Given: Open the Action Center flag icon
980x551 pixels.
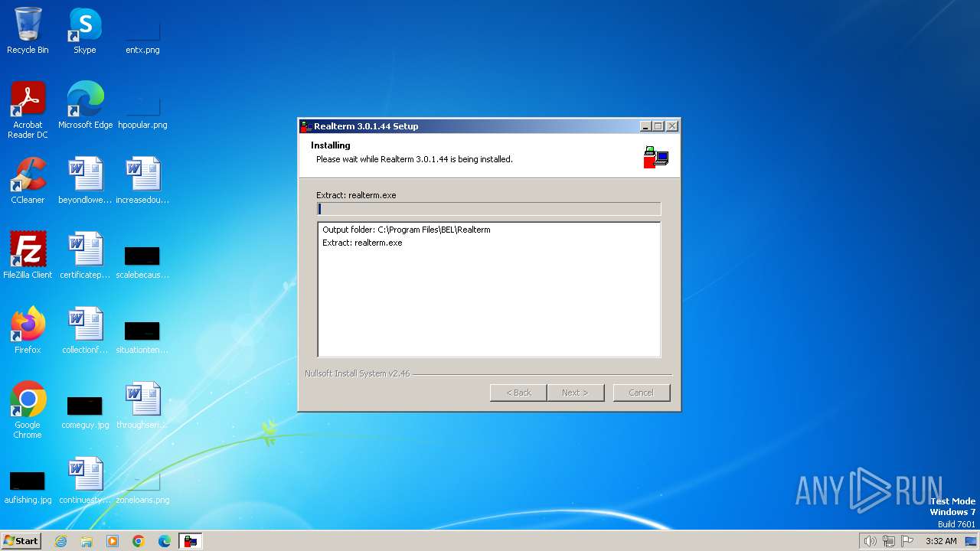Looking at the screenshot, I should coord(907,541).
